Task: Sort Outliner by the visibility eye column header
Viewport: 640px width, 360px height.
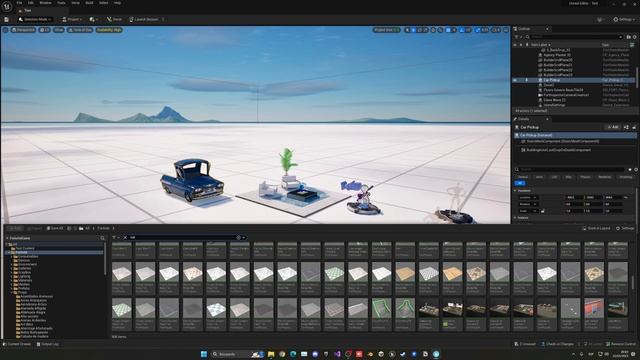Action: 515,44
